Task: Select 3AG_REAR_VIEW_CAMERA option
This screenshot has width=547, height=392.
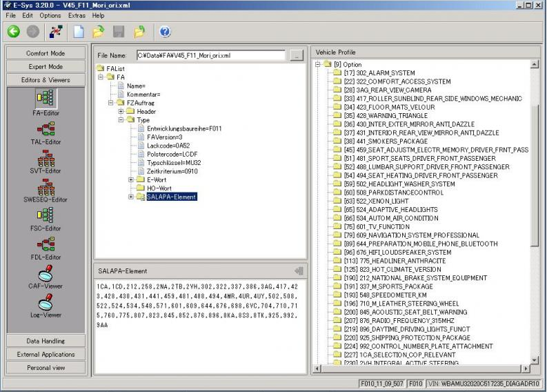Action: (388, 90)
